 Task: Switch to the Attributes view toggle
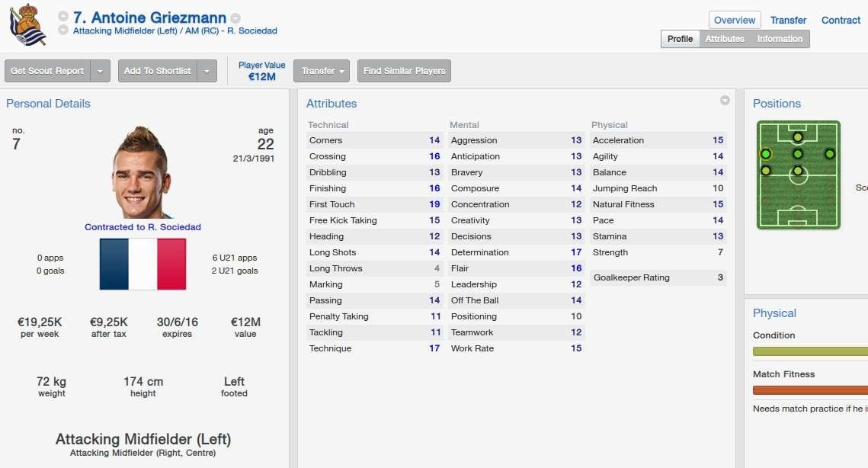[725, 39]
